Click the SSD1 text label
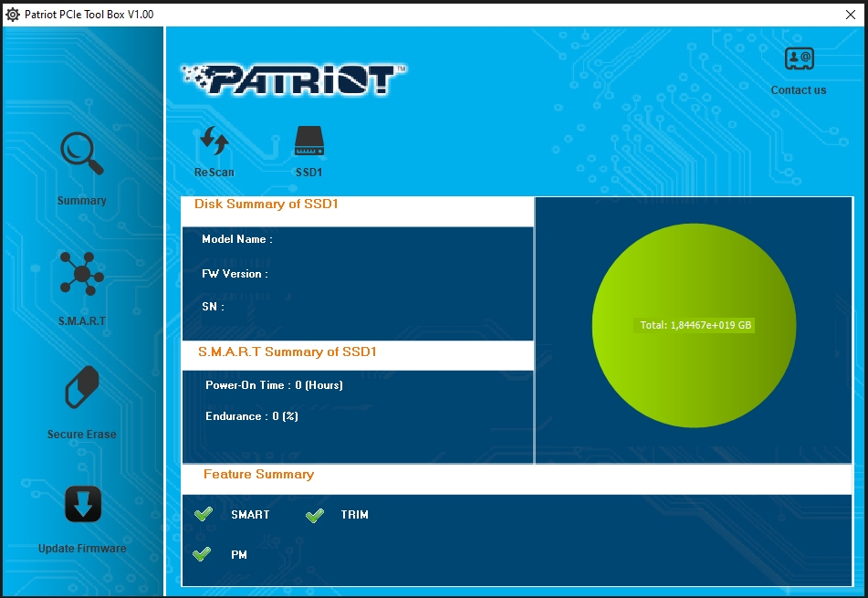The width and height of the screenshot is (868, 598). click(309, 173)
